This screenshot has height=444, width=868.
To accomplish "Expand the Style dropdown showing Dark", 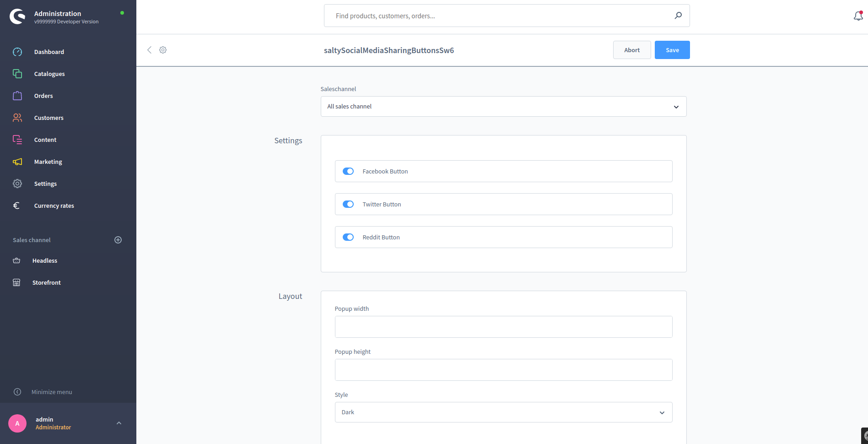I will click(503, 412).
